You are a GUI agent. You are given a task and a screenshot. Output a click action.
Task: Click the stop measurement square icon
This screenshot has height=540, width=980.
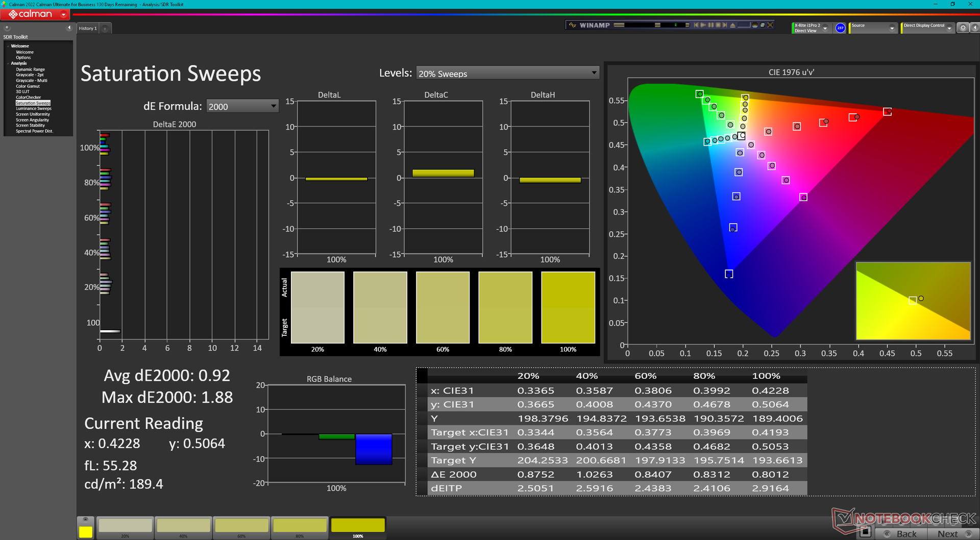[865, 532]
